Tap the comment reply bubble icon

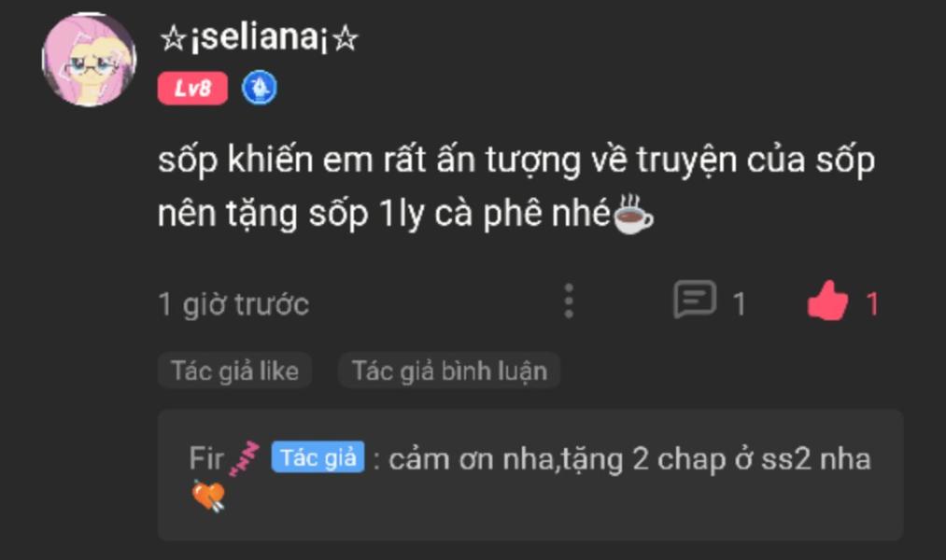pos(695,299)
